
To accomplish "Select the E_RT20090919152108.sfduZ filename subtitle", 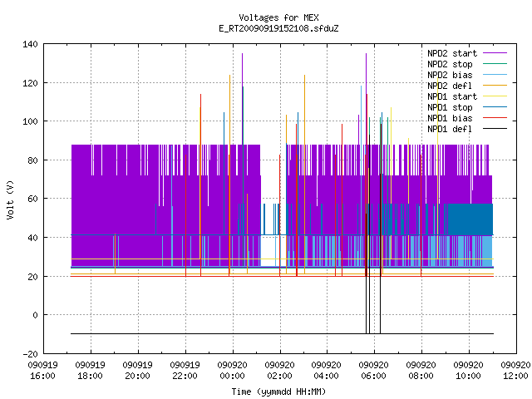I will (278, 28).
